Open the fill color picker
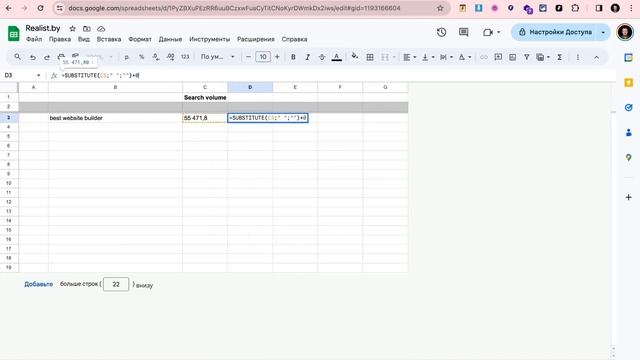The image size is (640, 360). 355,56
